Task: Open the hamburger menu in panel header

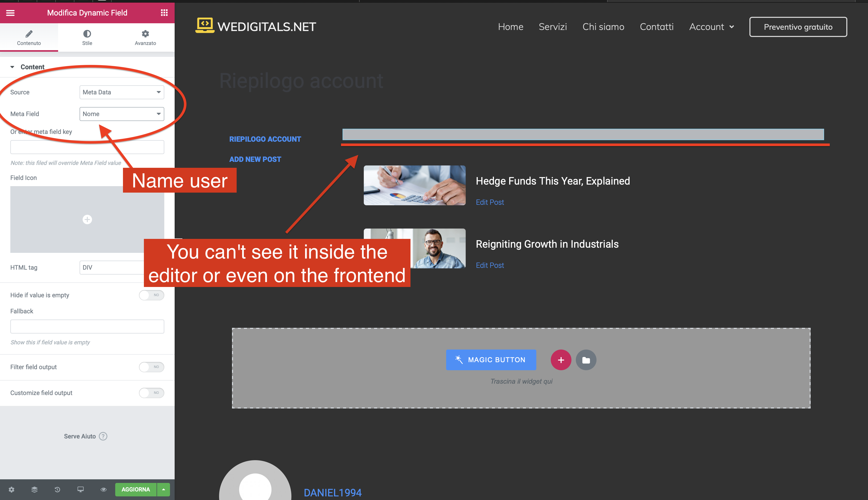Action: [10, 13]
